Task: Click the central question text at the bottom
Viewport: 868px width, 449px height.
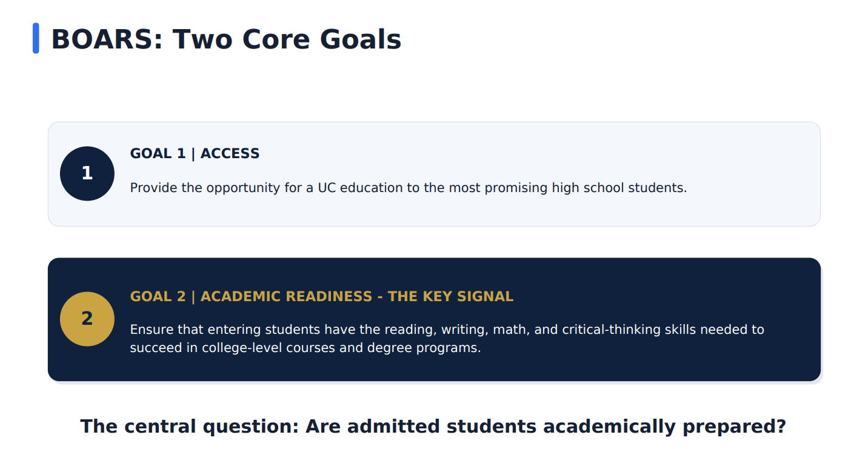Action: click(x=433, y=427)
